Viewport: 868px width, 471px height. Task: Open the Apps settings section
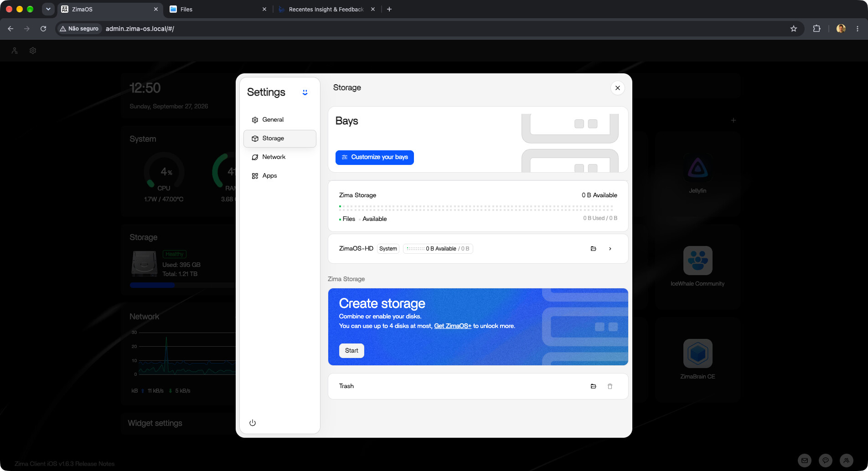(279, 176)
